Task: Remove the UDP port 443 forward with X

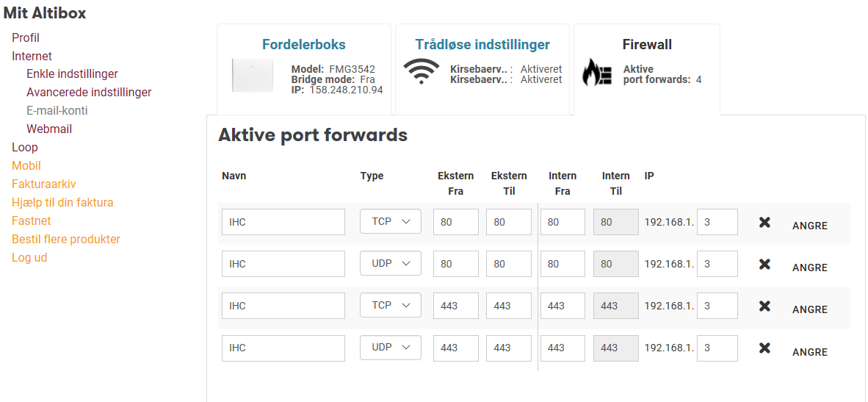Action: point(764,348)
